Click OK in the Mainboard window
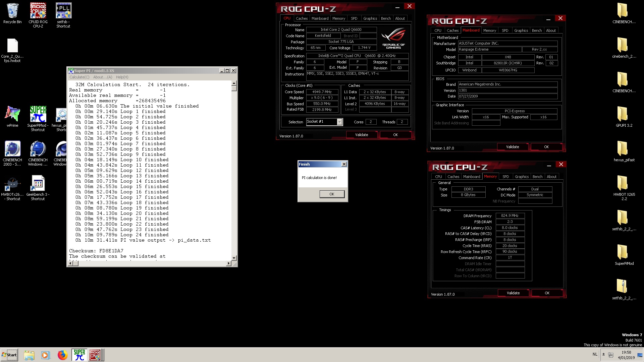Viewport: 644px width, 362px height. tap(546, 147)
